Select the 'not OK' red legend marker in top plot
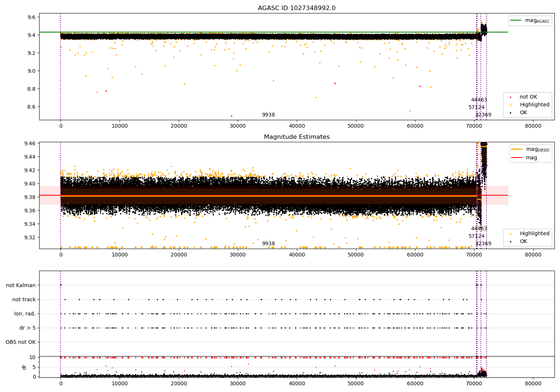Screen dimensions: 560x392 510,97
